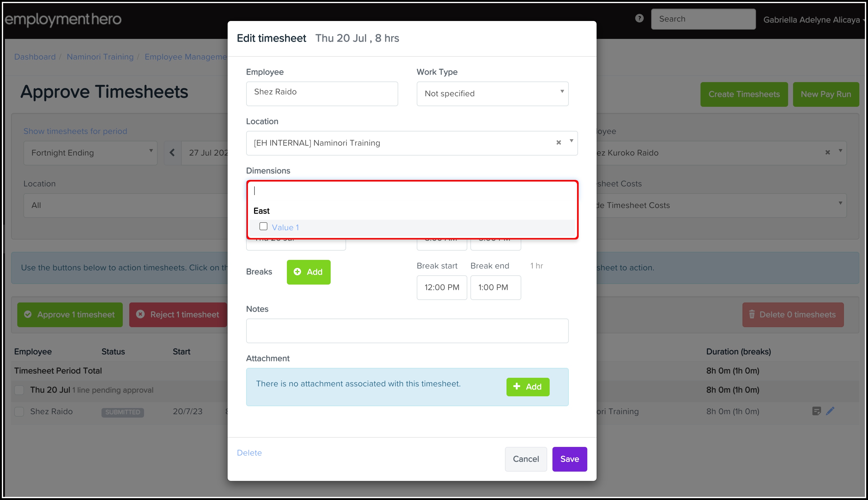Click into the Notes text field

pyautogui.click(x=407, y=331)
